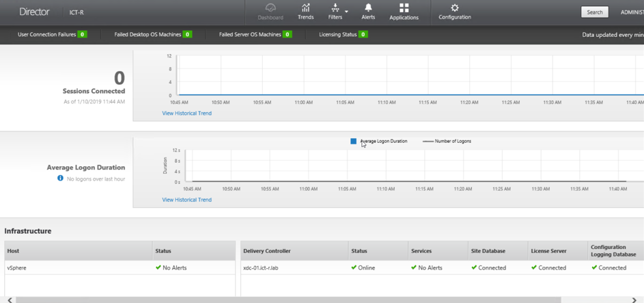Click the Filters icon
Viewport: 644px width, 303px height.
pos(335,8)
